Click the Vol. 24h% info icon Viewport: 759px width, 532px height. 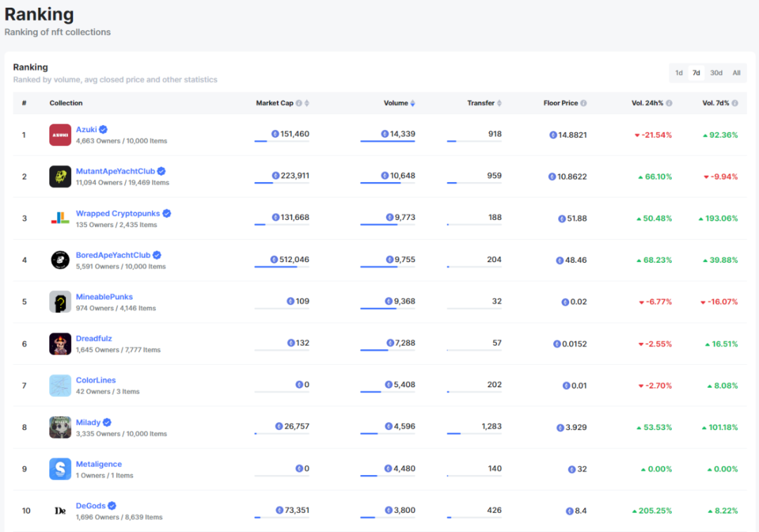[669, 103]
